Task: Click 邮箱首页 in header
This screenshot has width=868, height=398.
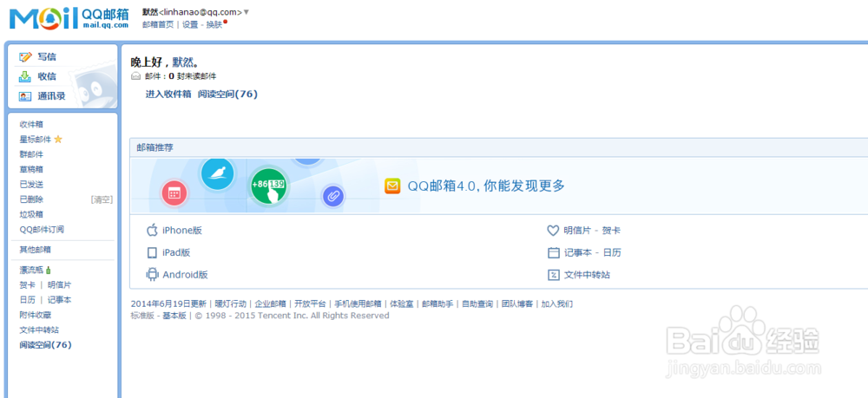Action: point(158,24)
